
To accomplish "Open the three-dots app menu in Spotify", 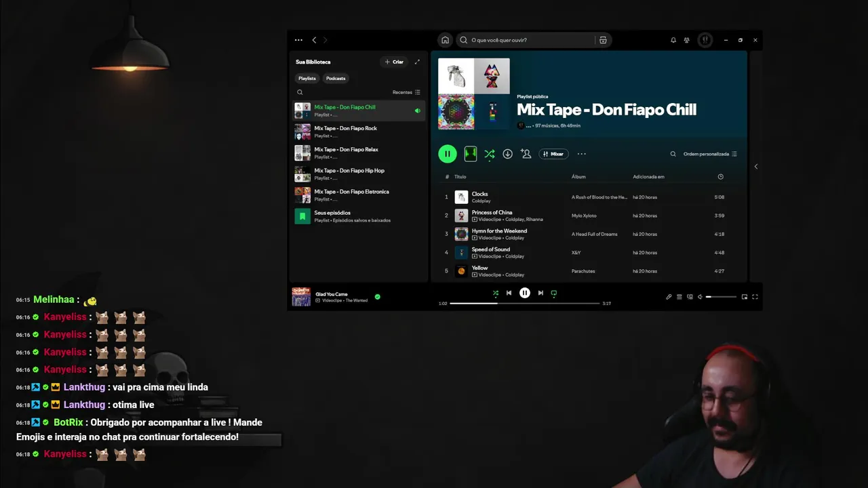I will tap(298, 40).
